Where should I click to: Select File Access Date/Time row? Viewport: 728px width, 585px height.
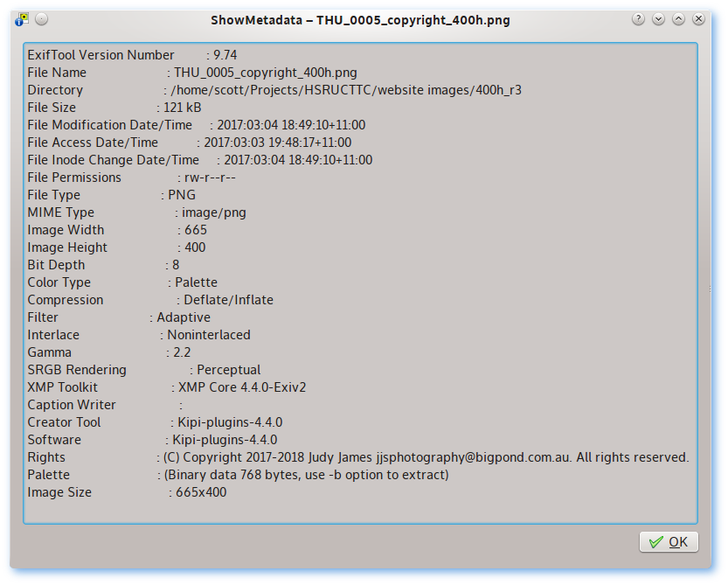[x=190, y=143]
